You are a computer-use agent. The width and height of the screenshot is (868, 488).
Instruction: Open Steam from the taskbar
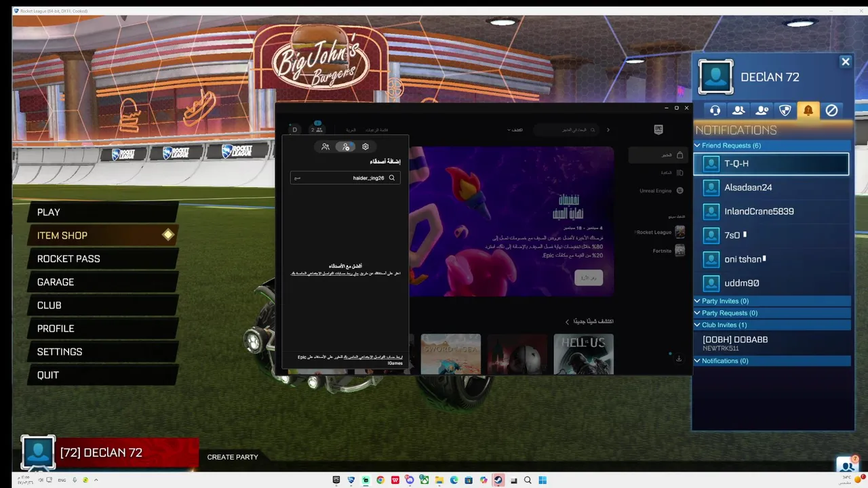tap(498, 480)
